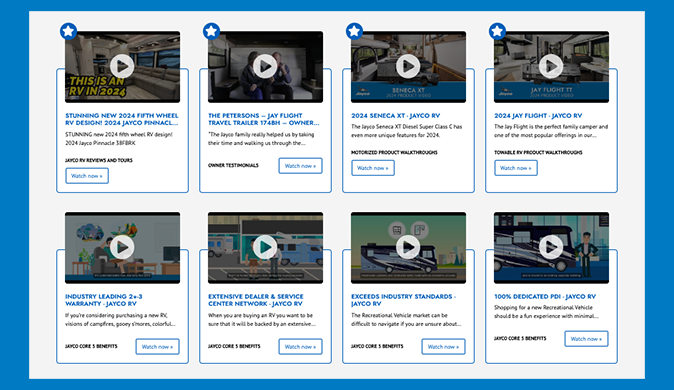
Task: Play the 2024 Jay Flight video
Action: point(551,66)
